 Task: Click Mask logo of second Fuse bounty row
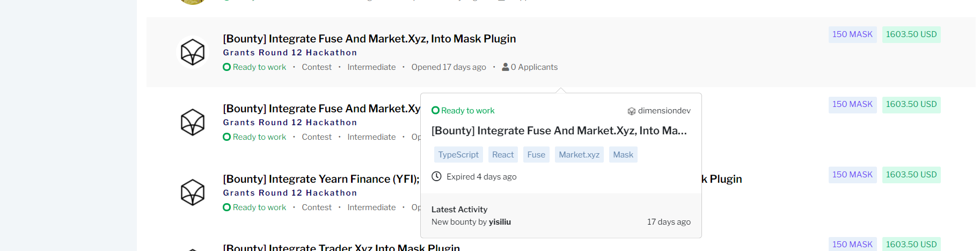point(193,122)
